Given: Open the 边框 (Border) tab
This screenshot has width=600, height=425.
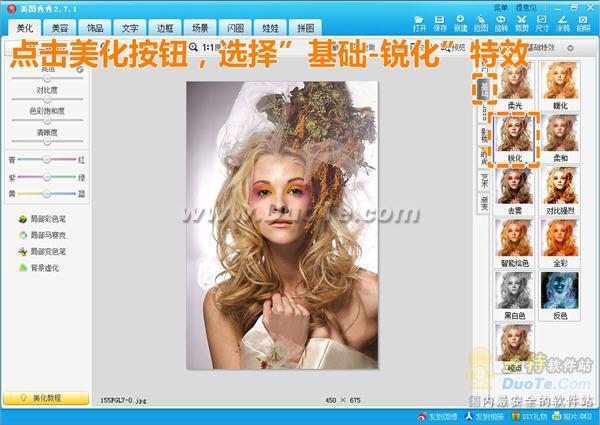Looking at the screenshot, I should [x=165, y=28].
